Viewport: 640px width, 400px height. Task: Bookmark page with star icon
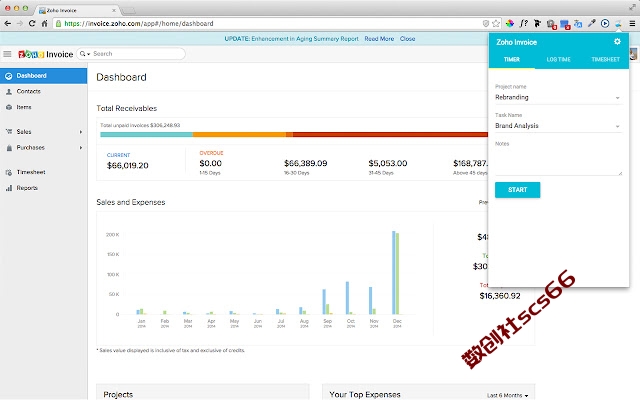(496, 24)
